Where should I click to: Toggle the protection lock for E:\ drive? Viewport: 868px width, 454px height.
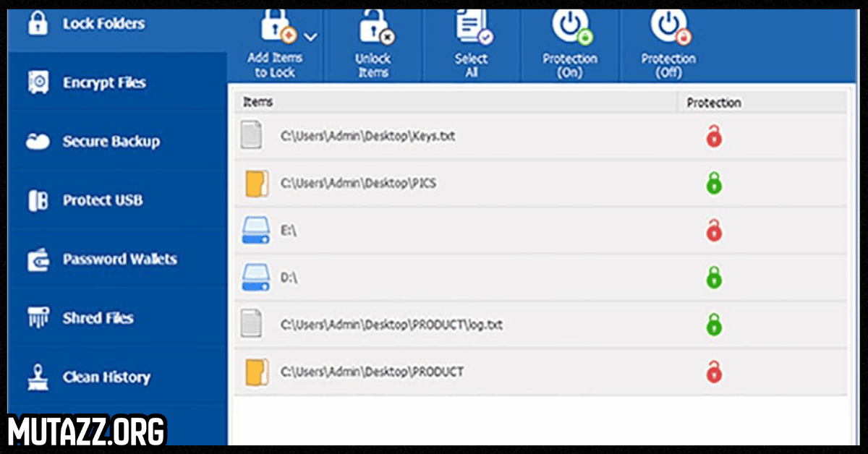click(x=714, y=231)
